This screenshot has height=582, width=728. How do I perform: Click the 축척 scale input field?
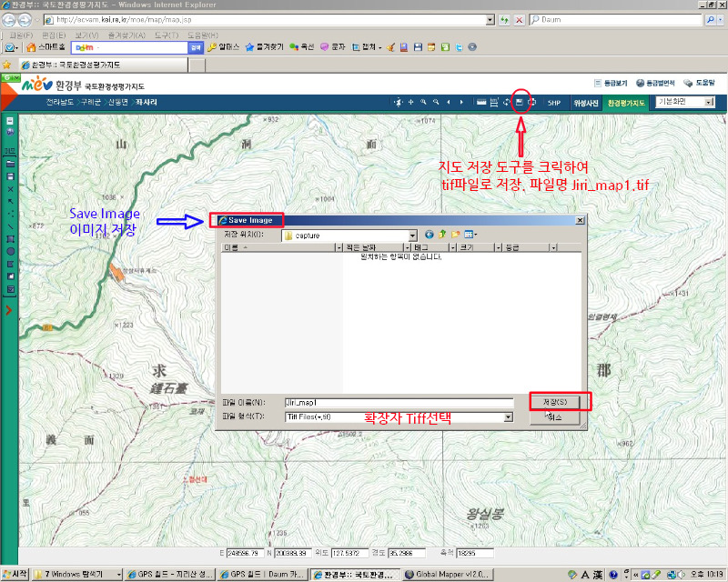click(475, 553)
